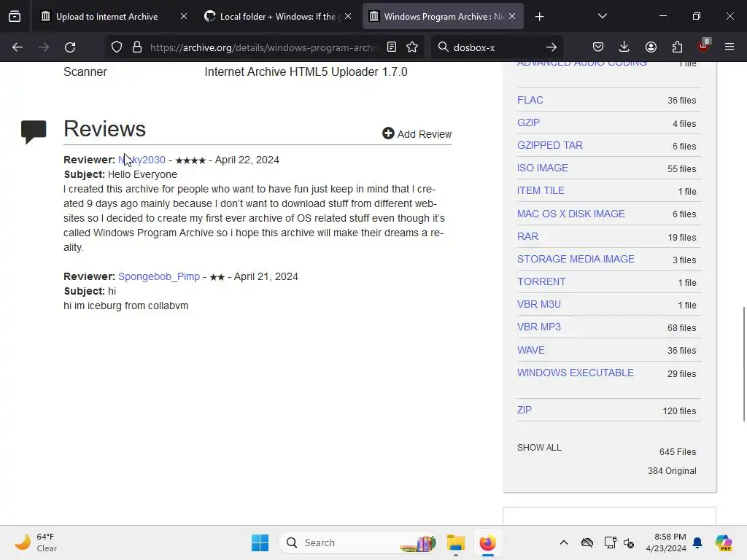Show hidden system tray icons
747x560 pixels.
[x=564, y=542]
